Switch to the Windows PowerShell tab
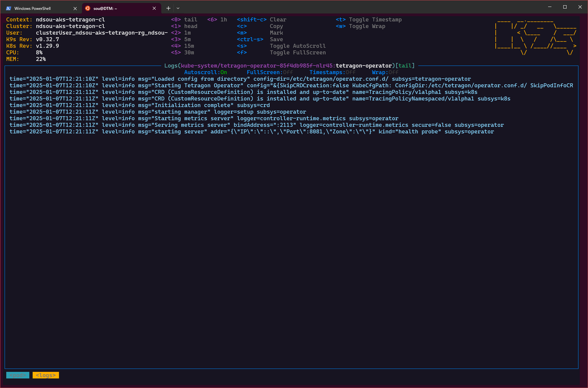This screenshot has height=388, width=588. [40, 8]
